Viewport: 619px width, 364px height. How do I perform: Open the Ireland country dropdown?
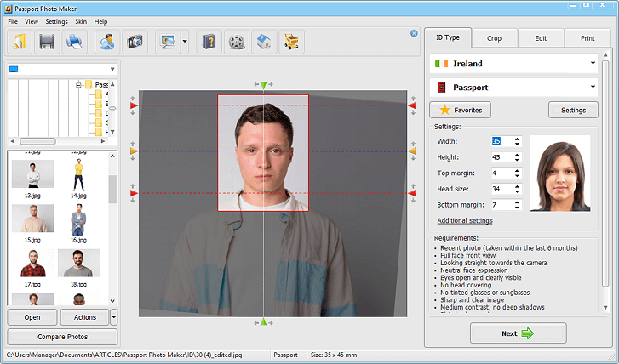[513, 64]
